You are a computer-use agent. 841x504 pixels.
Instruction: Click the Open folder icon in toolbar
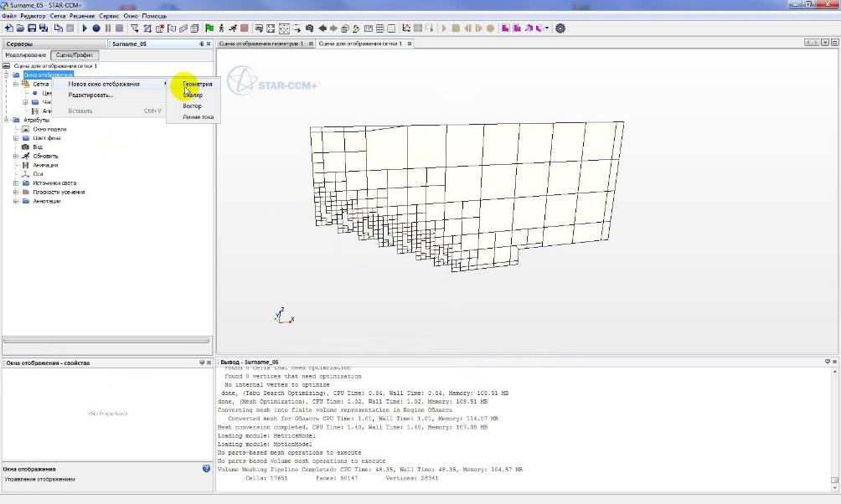click(x=21, y=28)
